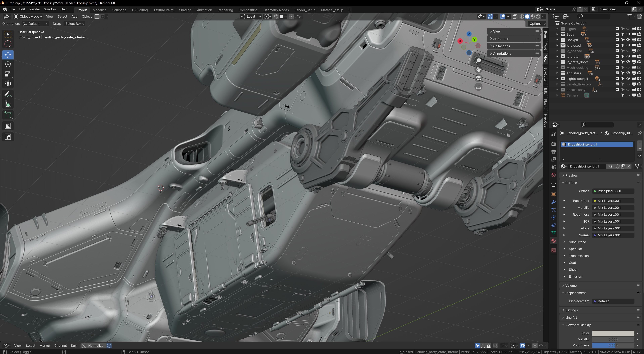644x354 pixels.
Task: Click the viewport pan hand gizmo
Action: click(x=478, y=69)
